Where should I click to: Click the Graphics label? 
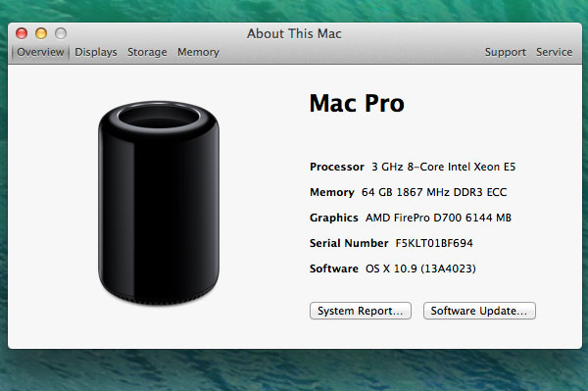(x=334, y=218)
